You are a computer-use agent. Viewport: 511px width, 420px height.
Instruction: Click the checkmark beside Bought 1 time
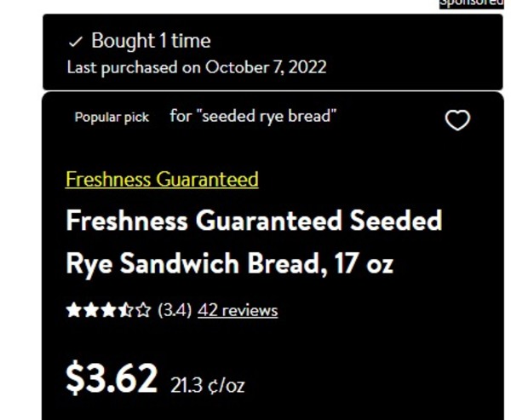tap(75, 41)
